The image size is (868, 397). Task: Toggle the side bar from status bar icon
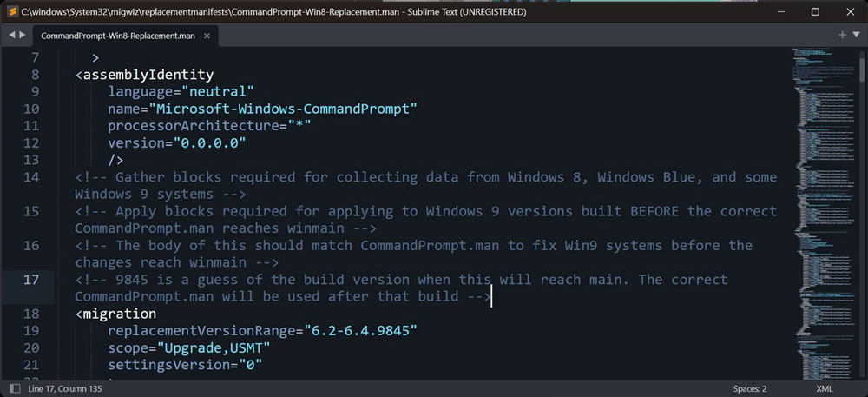coord(16,388)
